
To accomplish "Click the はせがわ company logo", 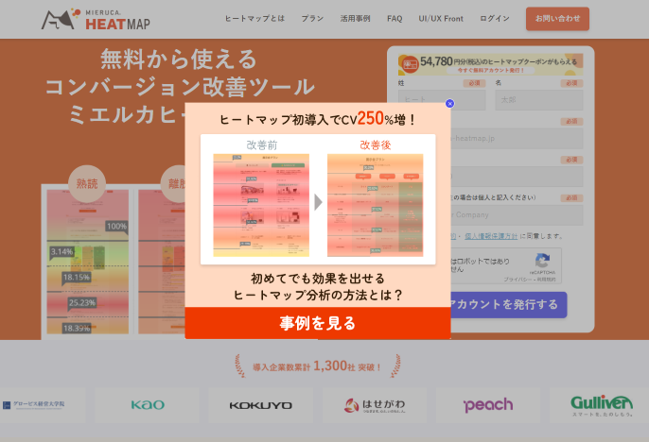I will [374, 405].
